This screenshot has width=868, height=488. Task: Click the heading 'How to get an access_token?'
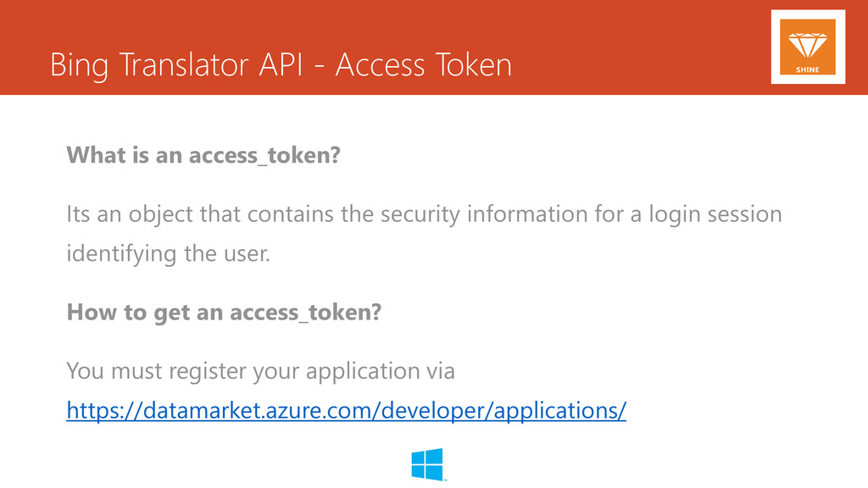[x=224, y=313]
